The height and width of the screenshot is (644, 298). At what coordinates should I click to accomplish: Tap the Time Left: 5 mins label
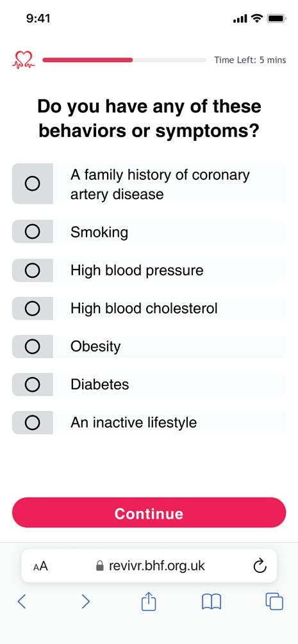coord(249,60)
